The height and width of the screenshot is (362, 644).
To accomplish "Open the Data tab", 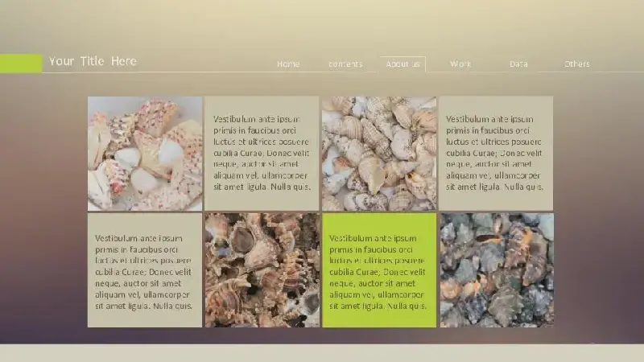I will click(518, 64).
